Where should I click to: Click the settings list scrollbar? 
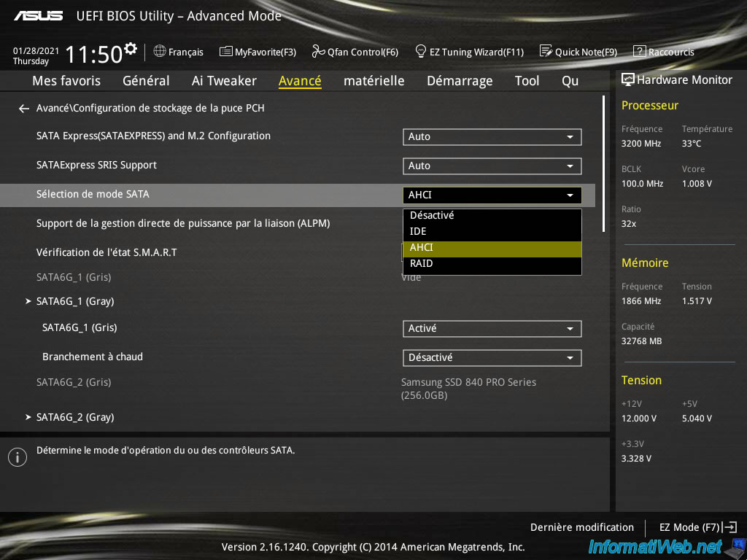click(x=603, y=164)
